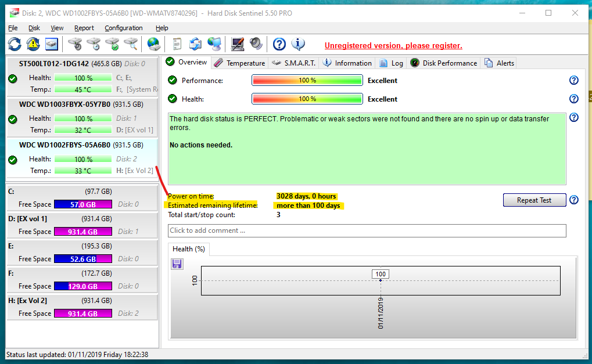Screen dimensions: 592x364
Task: Click '3028 days, 0 hours' power on value
Action: coord(306,196)
